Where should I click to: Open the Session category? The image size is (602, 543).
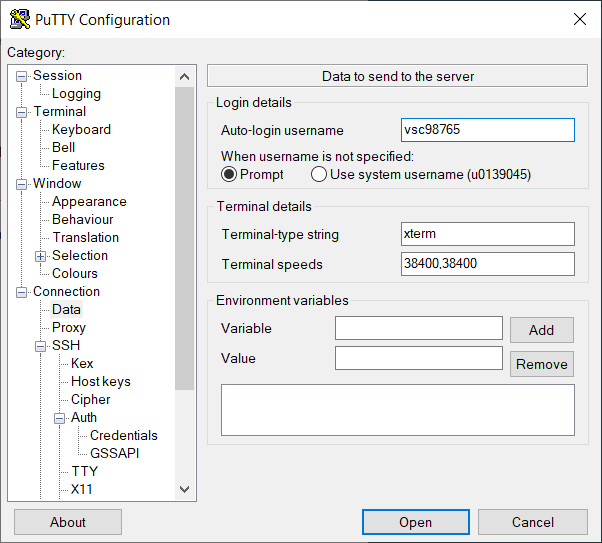pyautogui.click(x=57, y=76)
